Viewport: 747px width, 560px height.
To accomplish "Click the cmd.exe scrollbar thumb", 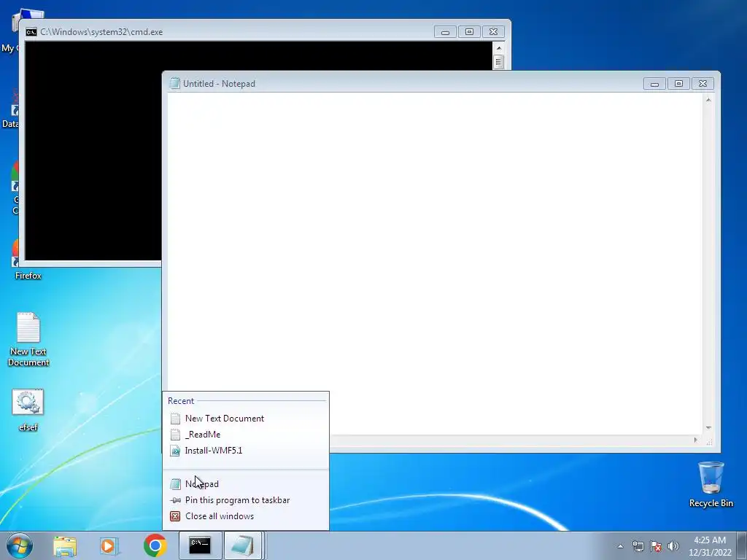I will tap(499, 62).
